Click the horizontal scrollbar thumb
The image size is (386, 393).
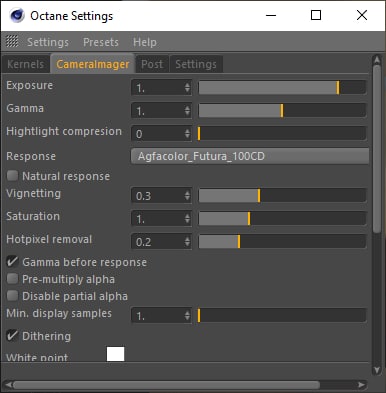click(x=167, y=385)
